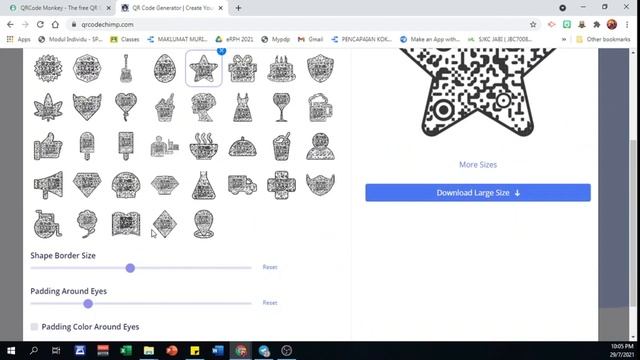Viewport: 640px width, 360px height.
Task: Open a new browser tab
Action: click(238, 8)
